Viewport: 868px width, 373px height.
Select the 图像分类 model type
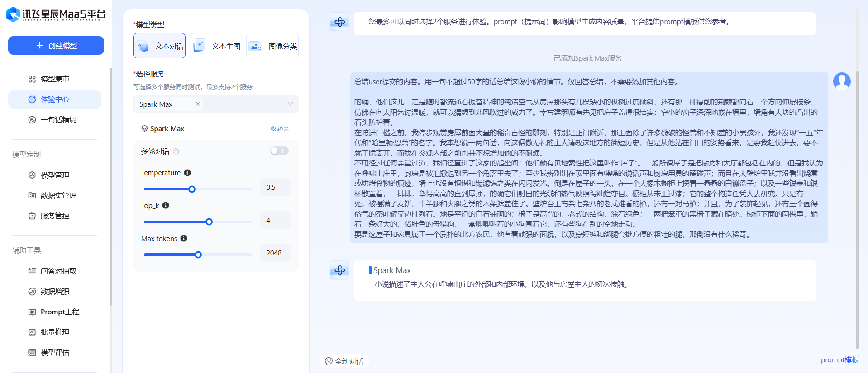coord(272,46)
